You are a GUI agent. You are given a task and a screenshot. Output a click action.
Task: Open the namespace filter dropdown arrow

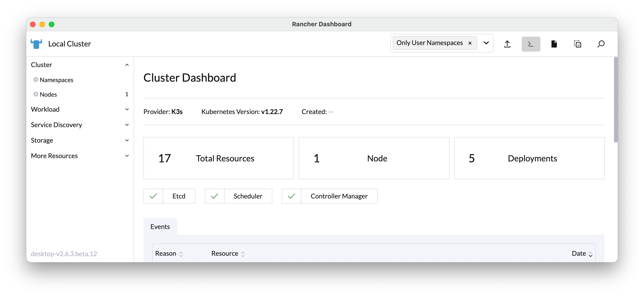tap(486, 43)
